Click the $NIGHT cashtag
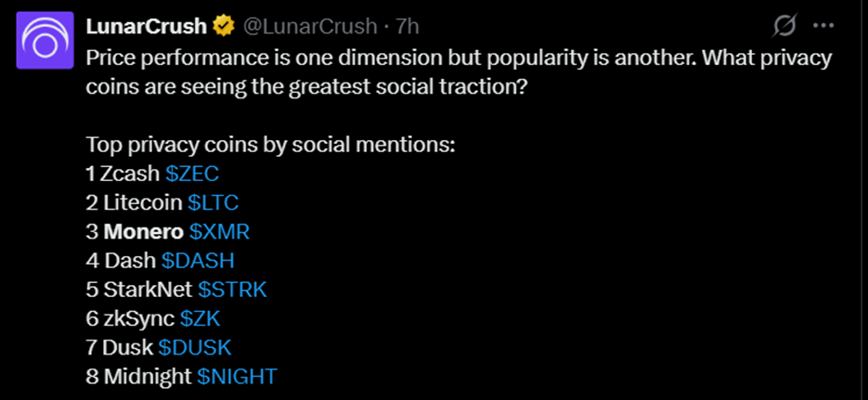 tap(237, 375)
